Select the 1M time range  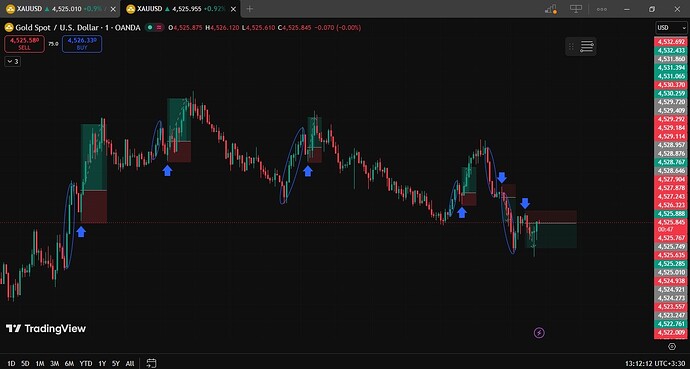pos(40,364)
